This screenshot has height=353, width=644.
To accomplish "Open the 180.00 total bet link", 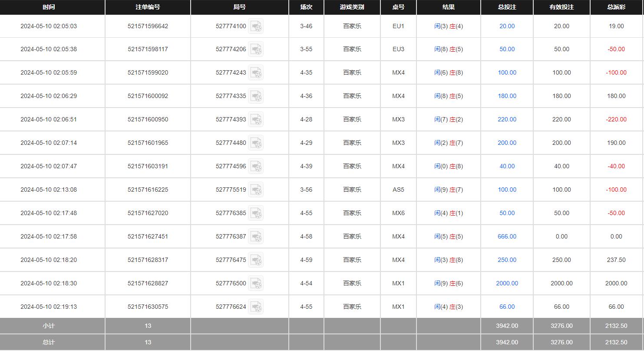I will [507, 96].
